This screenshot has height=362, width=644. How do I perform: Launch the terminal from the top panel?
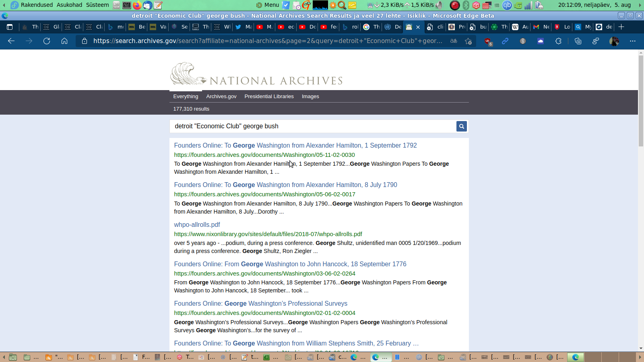pyautogui.click(x=127, y=5)
